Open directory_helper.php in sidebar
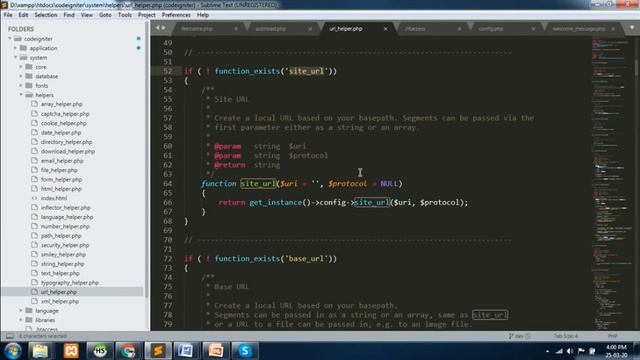The height and width of the screenshot is (360, 640). 66,142
